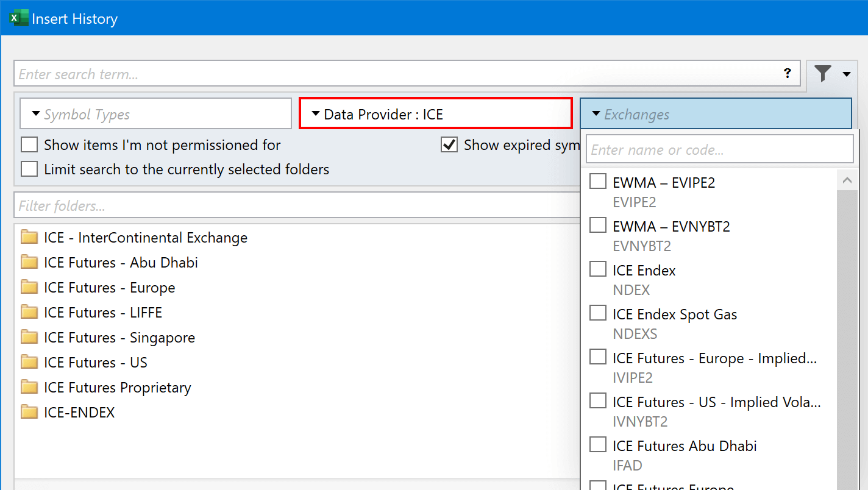Open ICE Futures - Abu Dhabi folder
Image resolution: width=868 pixels, height=490 pixels.
point(121,263)
